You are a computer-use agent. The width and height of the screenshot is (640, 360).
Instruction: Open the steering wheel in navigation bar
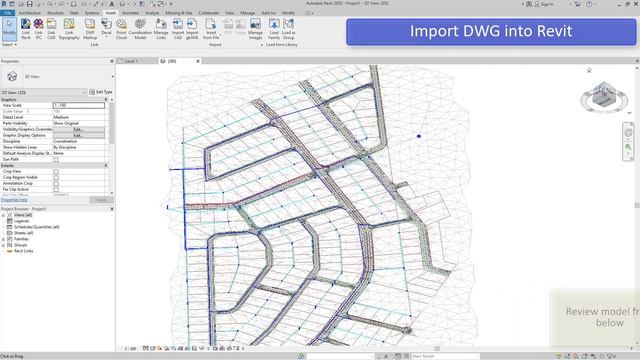(628, 133)
